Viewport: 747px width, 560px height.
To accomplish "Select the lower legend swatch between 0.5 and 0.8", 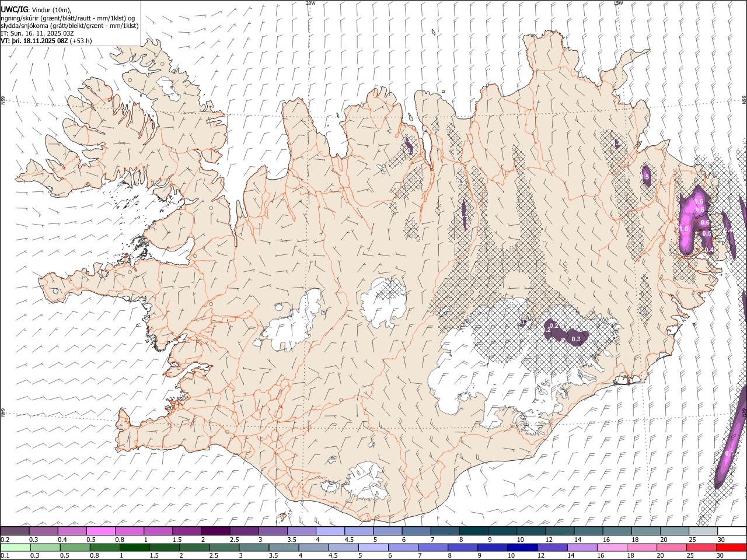I will coord(75,547).
